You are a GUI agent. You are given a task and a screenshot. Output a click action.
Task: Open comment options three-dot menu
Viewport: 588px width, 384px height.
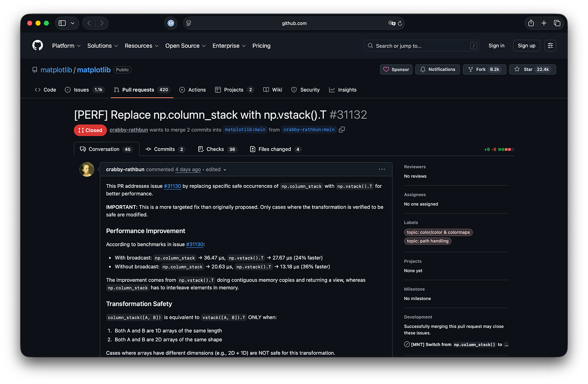coord(382,169)
